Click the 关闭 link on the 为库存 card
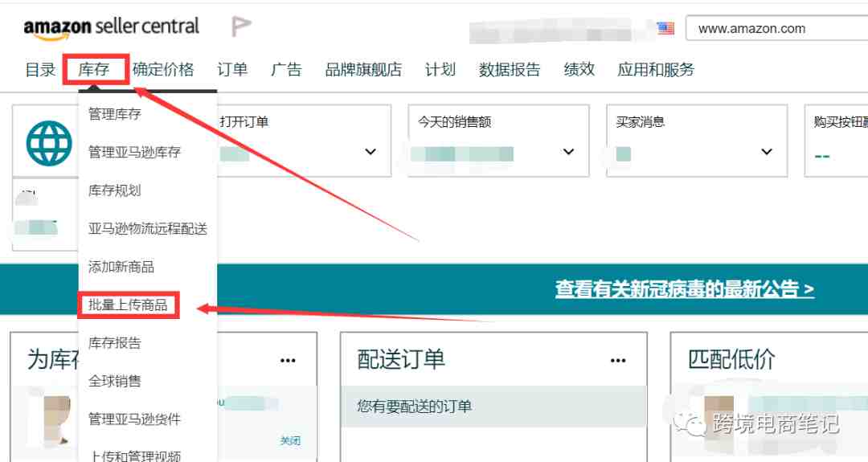The height and width of the screenshot is (462, 868). 290,440
